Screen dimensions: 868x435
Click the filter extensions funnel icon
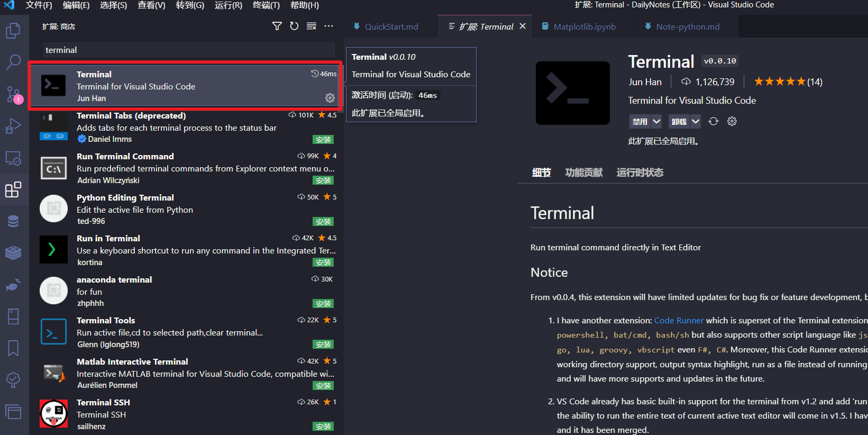pos(277,26)
